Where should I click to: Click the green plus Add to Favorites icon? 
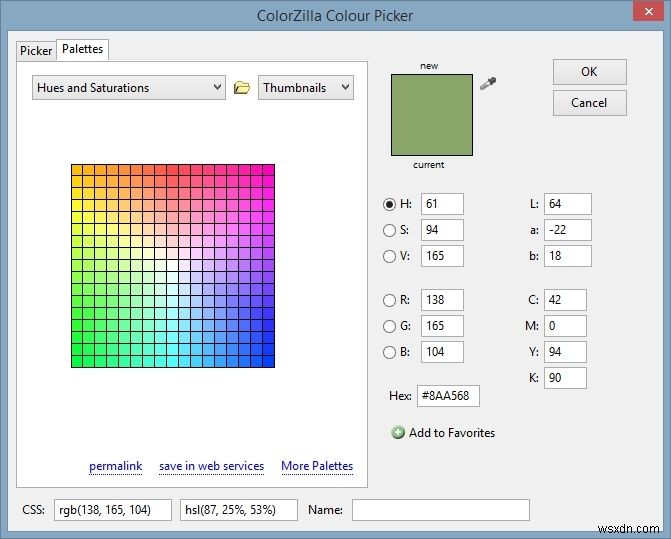398,433
